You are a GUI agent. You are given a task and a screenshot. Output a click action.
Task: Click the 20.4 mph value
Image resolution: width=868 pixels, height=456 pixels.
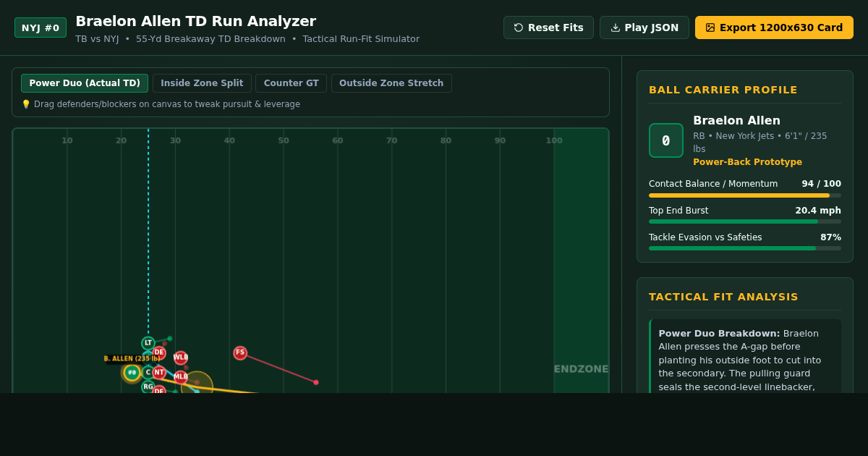pyautogui.click(x=818, y=211)
